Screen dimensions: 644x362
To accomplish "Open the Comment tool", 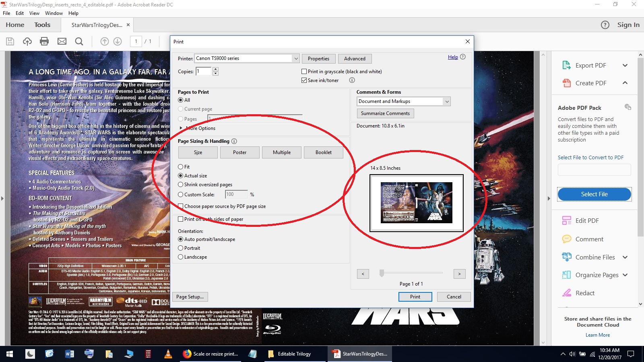I will [582, 239].
